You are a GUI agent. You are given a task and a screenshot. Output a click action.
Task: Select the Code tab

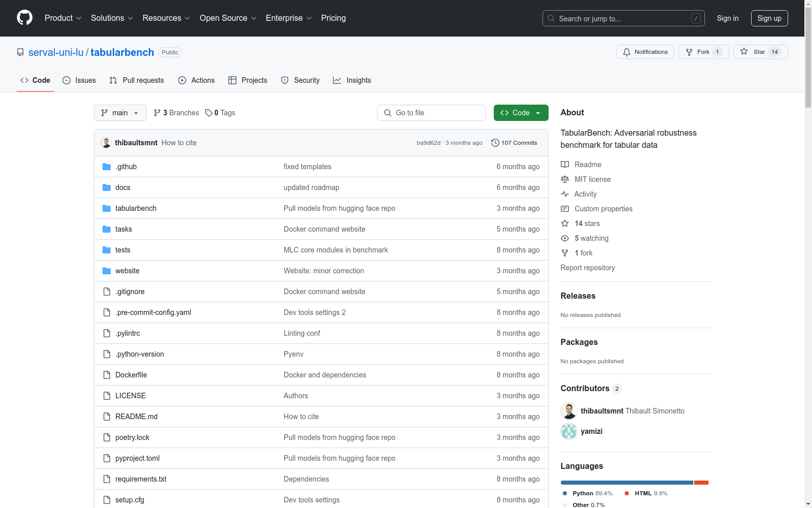36,80
